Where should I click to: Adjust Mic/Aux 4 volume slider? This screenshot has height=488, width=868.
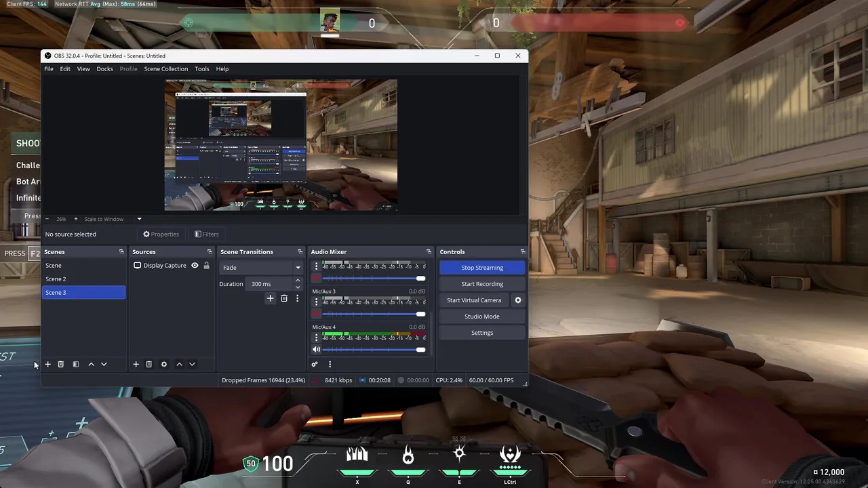[374, 350]
